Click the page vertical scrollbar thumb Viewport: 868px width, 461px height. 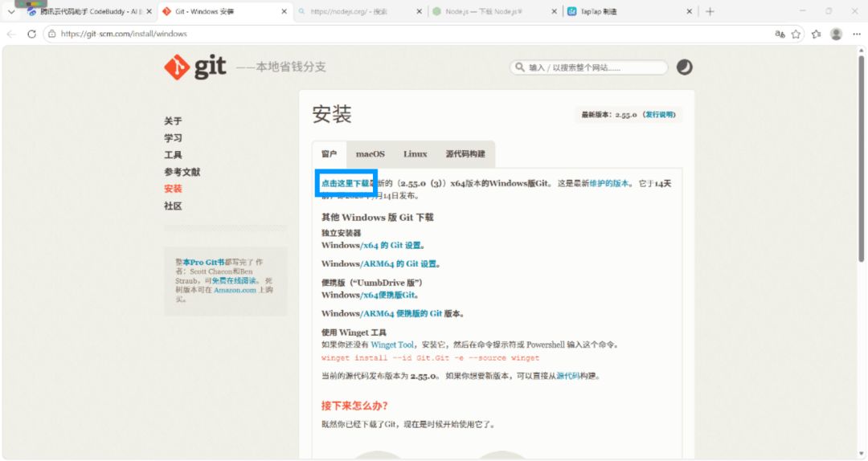pyautogui.click(x=861, y=157)
